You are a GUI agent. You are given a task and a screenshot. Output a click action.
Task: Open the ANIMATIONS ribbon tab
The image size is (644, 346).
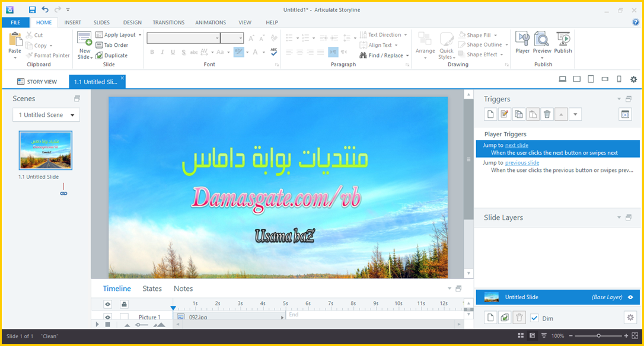[x=211, y=23]
